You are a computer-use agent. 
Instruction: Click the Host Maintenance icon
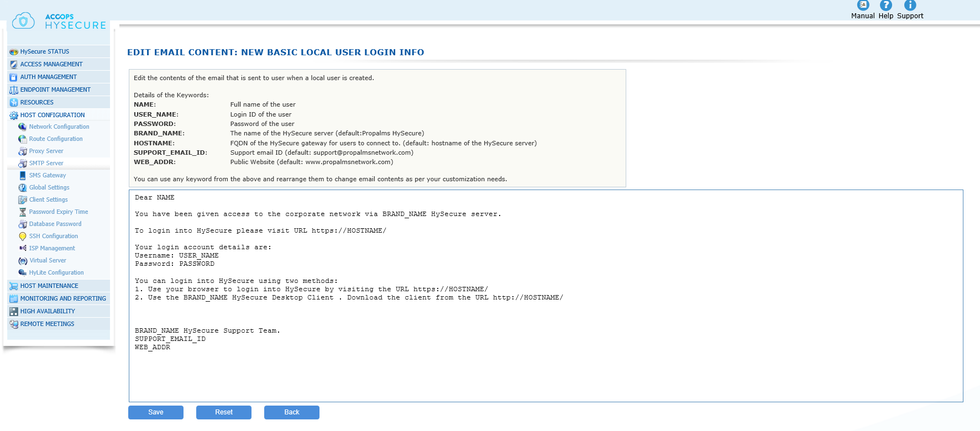tap(14, 286)
